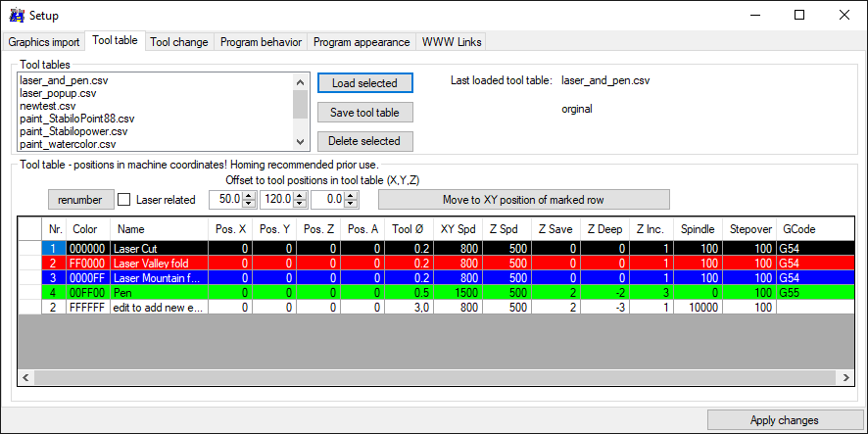
Task: Decrease X offset with down spinner
Action: 249,205
